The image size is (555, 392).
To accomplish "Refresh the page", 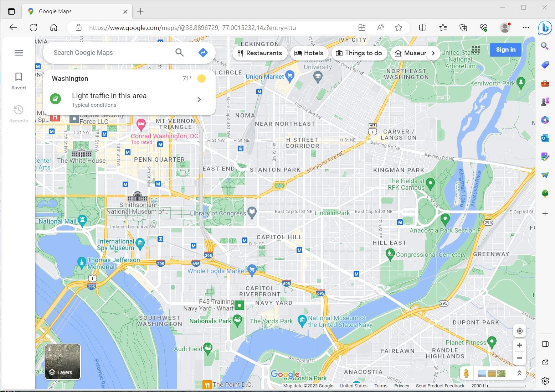I will pos(34,28).
